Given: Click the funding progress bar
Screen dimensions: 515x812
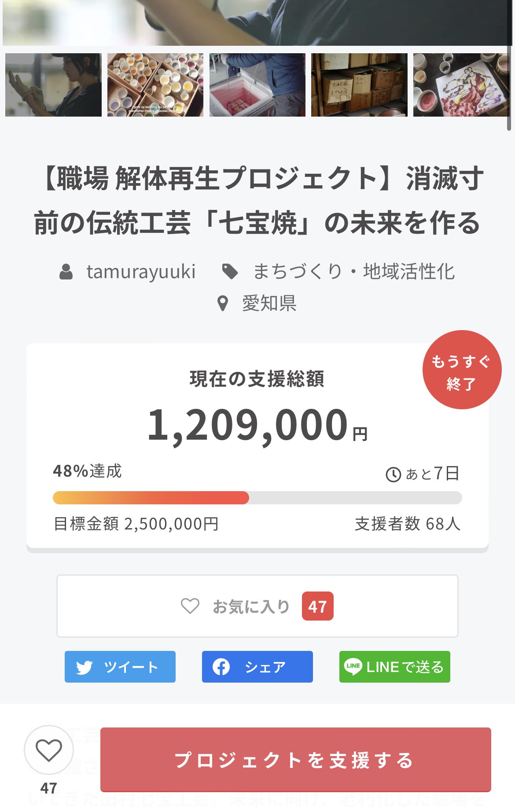Looking at the screenshot, I should (257, 498).
